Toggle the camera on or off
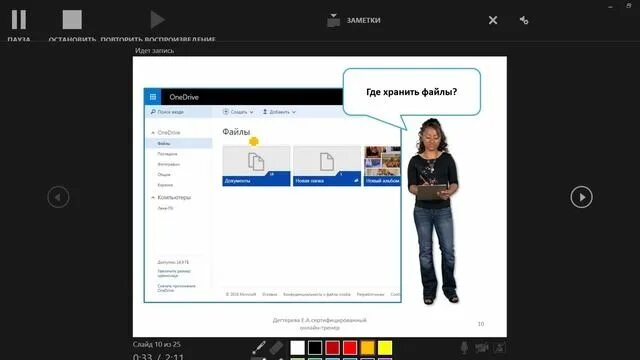The image size is (640, 360). (x=482, y=348)
